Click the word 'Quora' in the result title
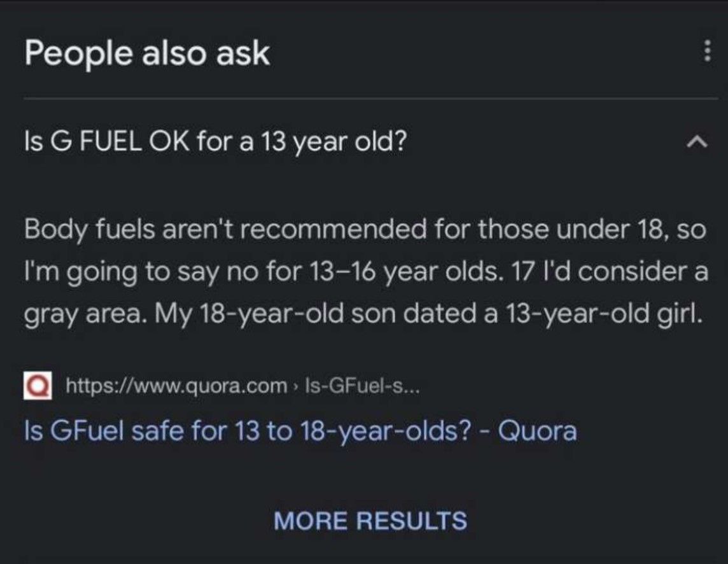Screen dimensions: 728x564 click(x=538, y=431)
